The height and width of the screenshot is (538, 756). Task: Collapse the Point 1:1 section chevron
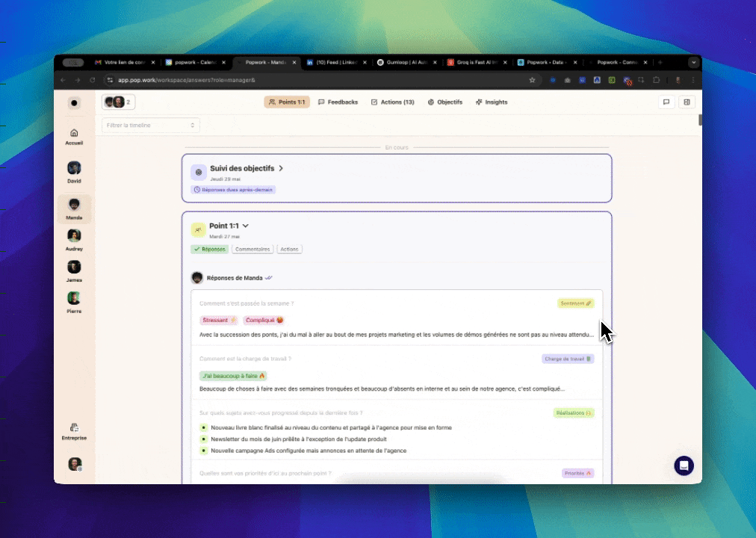[x=246, y=225]
